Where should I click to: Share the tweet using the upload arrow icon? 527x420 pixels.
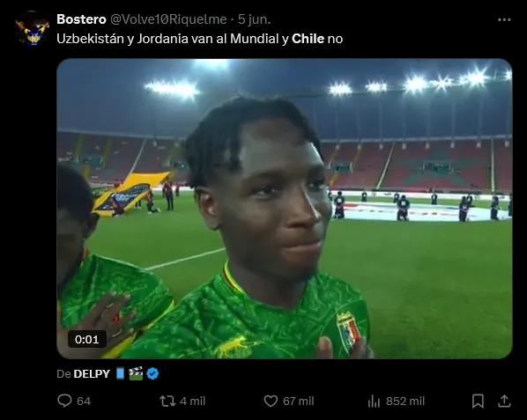pos(504,401)
